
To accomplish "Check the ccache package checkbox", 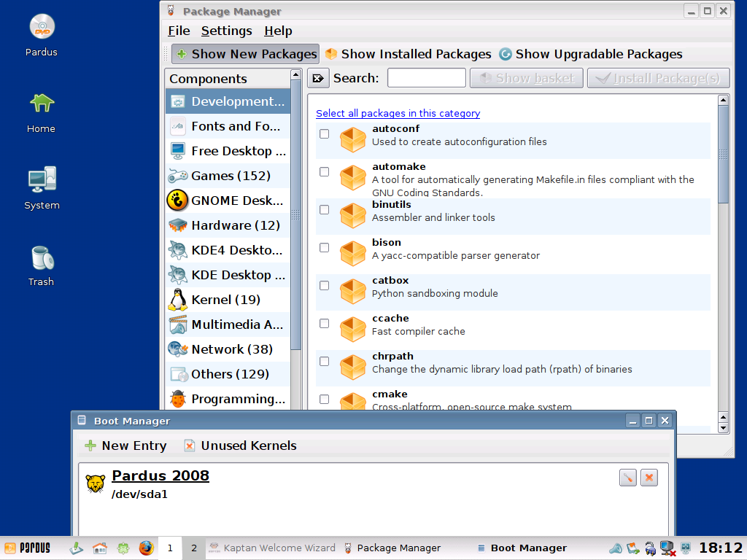I will point(325,323).
